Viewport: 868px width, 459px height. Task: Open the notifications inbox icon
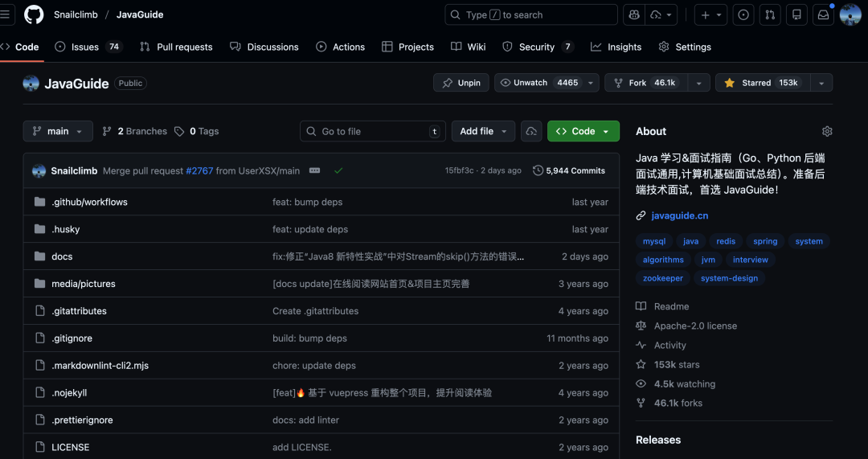[x=823, y=14]
